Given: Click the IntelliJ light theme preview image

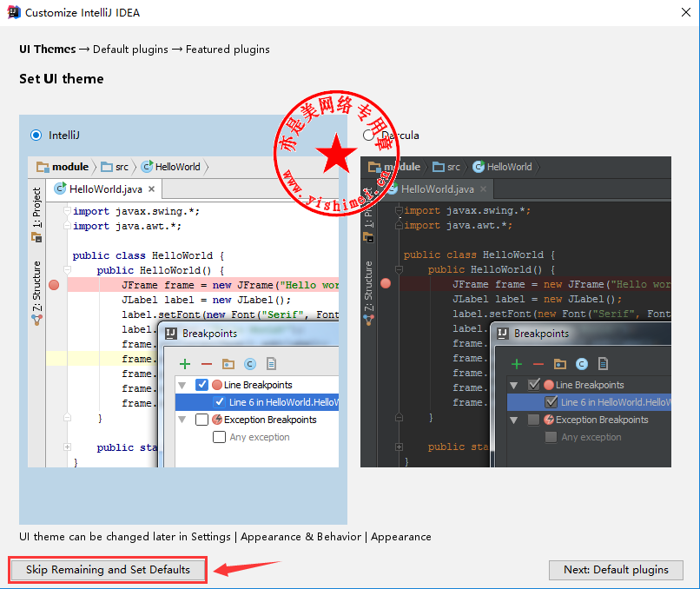Looking at the screenshot, I should tap(183, 312).
